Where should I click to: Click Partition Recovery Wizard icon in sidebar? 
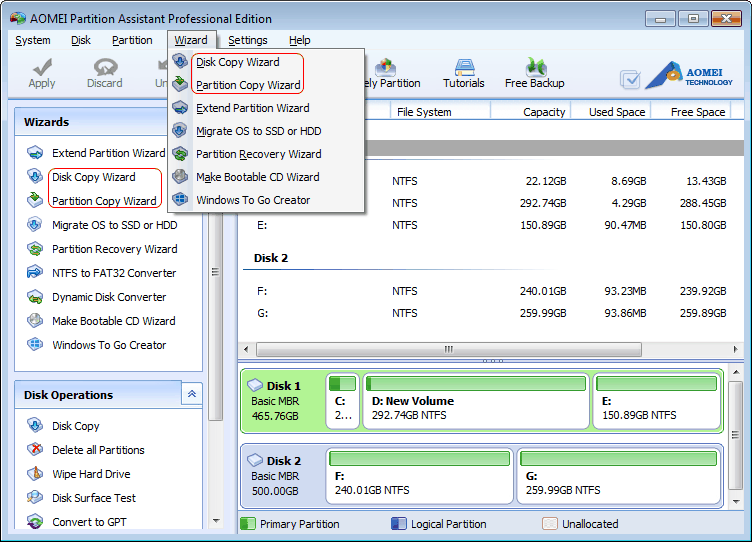pos(35,248)
